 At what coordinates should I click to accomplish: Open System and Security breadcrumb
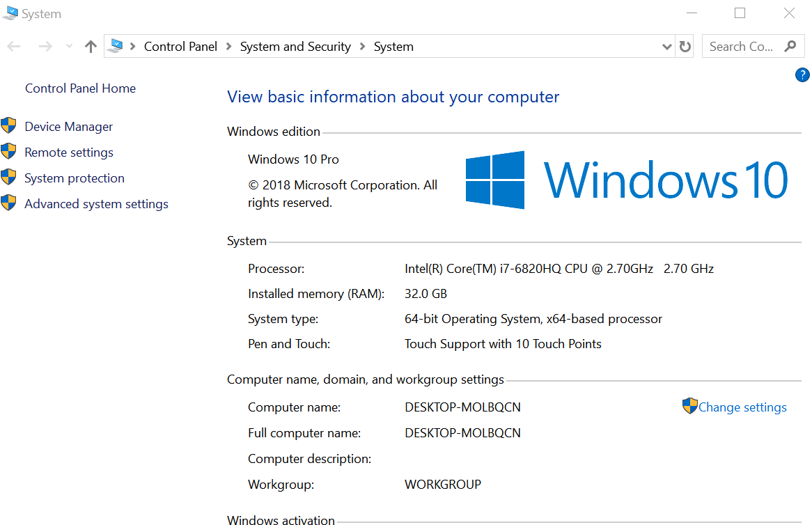[295, 47]
